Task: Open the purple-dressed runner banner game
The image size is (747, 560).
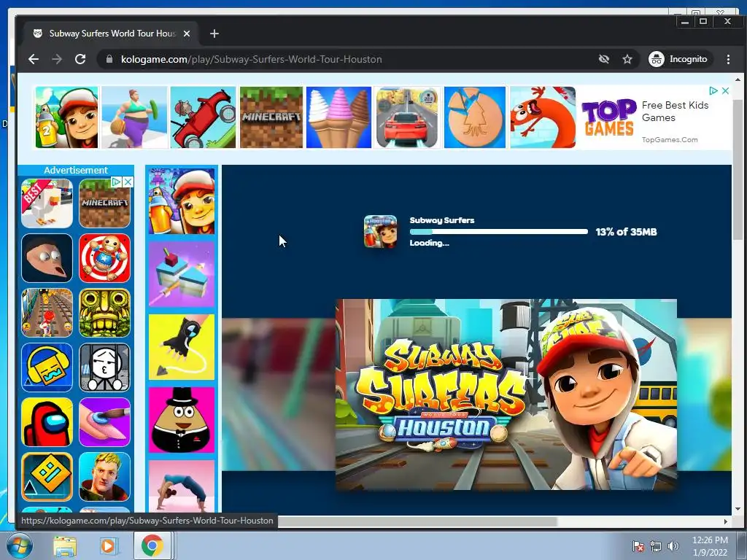Action: [x=134, y=117]
